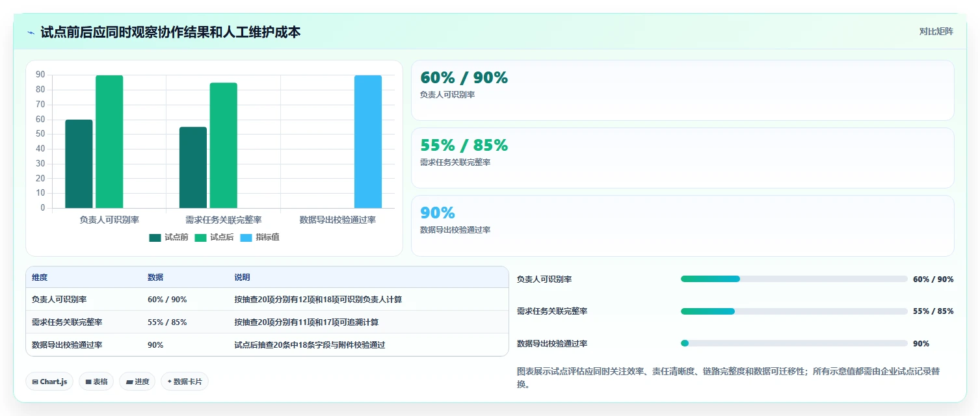
Task: Click the x-axis label 需求任务关联完整率
Action: [224, 220]
